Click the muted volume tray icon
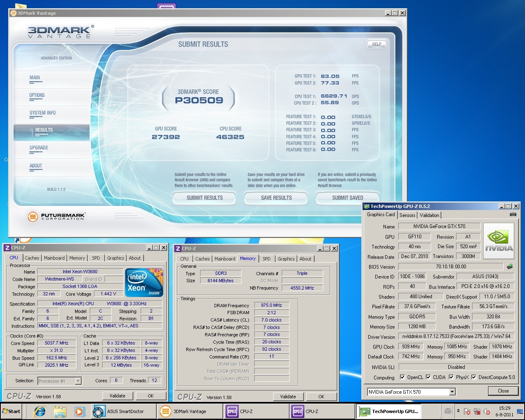Viewport: 525px width, 420px height. tap(487, 411)
